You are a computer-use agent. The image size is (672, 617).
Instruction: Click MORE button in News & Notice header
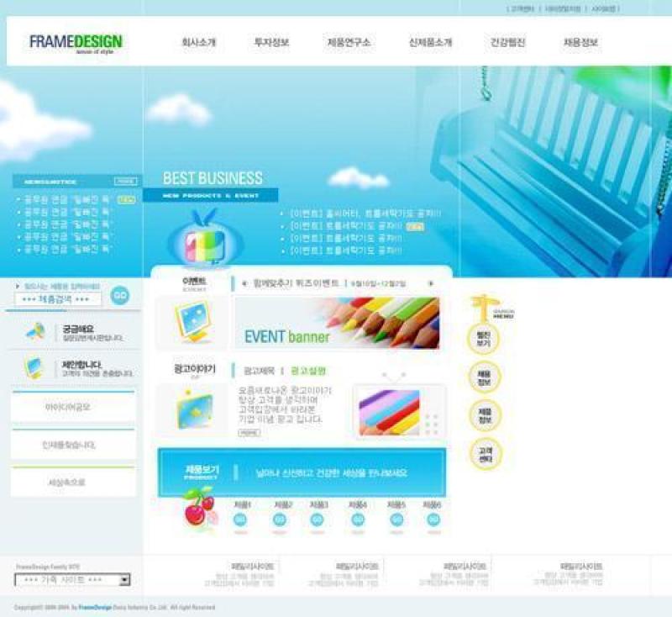coord(126,182)
